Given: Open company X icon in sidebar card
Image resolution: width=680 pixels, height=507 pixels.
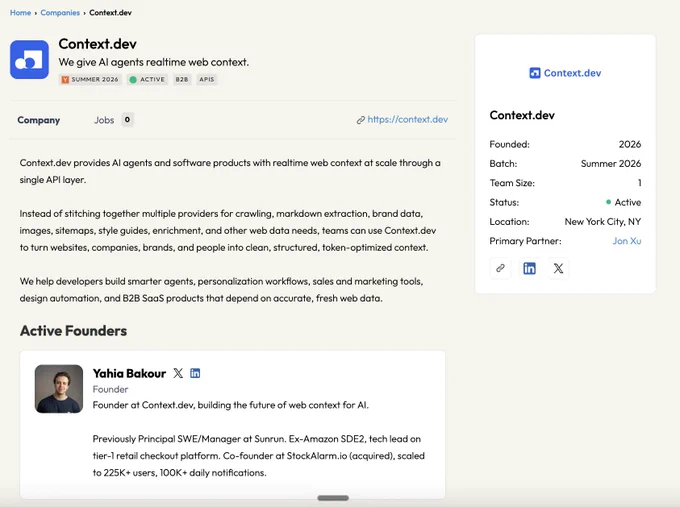Looking at the screenshot, I should 558,268.
